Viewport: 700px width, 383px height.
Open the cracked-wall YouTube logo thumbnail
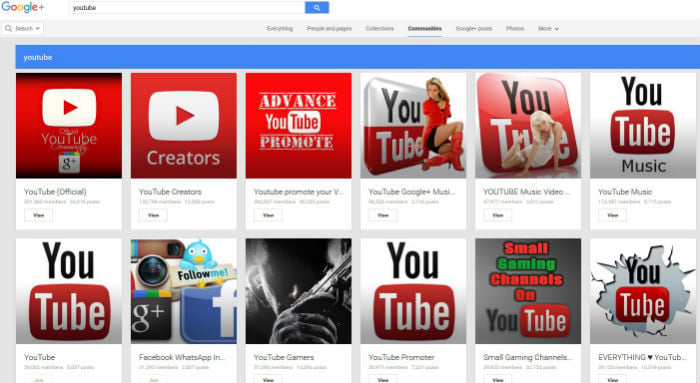[x=643, y=291]
